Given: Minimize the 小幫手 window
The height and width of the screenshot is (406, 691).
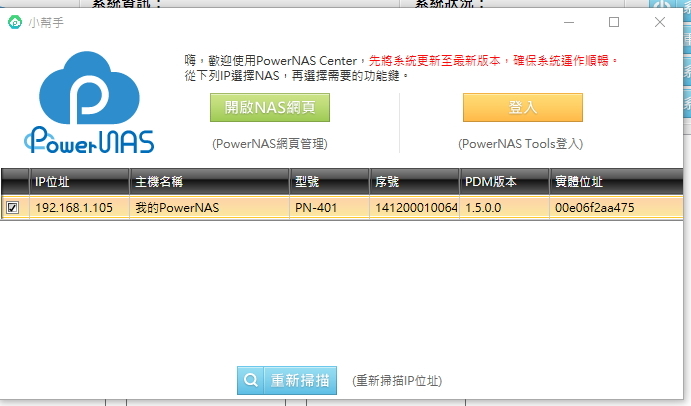Looking at the screenshot, I should point(569,22).
